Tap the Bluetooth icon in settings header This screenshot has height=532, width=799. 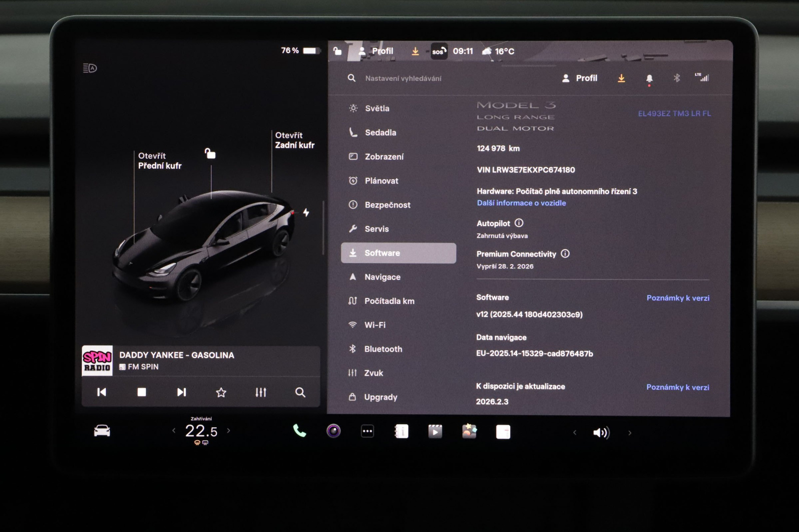[x=677, y=78]
